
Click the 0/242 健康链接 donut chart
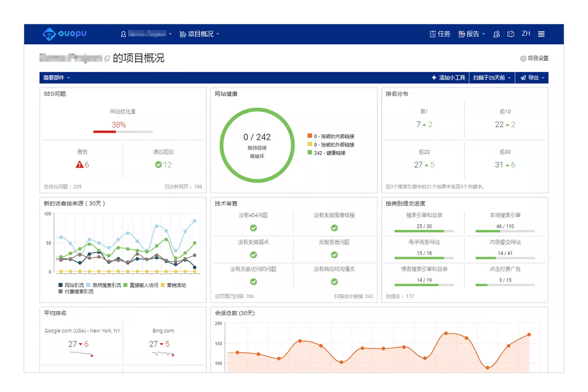click(256, 145)
